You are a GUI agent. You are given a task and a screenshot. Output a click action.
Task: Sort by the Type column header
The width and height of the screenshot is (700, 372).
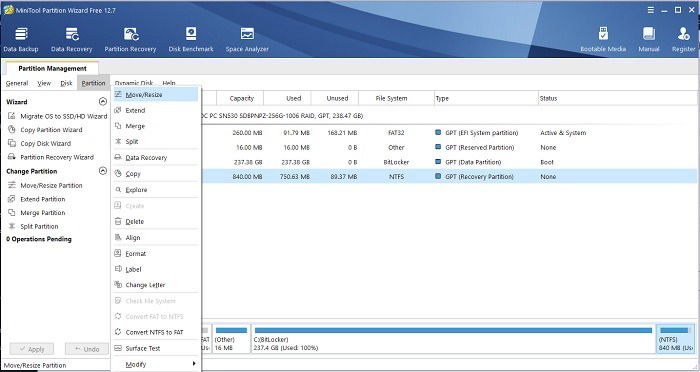pyautogui.click(x=486, y=98)
